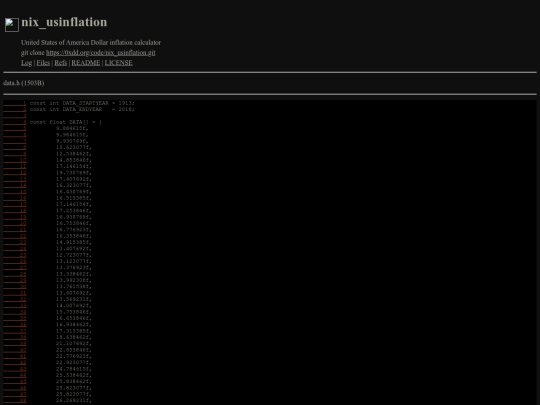This screenshot has height=405, width=540.
Task: Click the value on code line 12
Action: pos(74,173)
